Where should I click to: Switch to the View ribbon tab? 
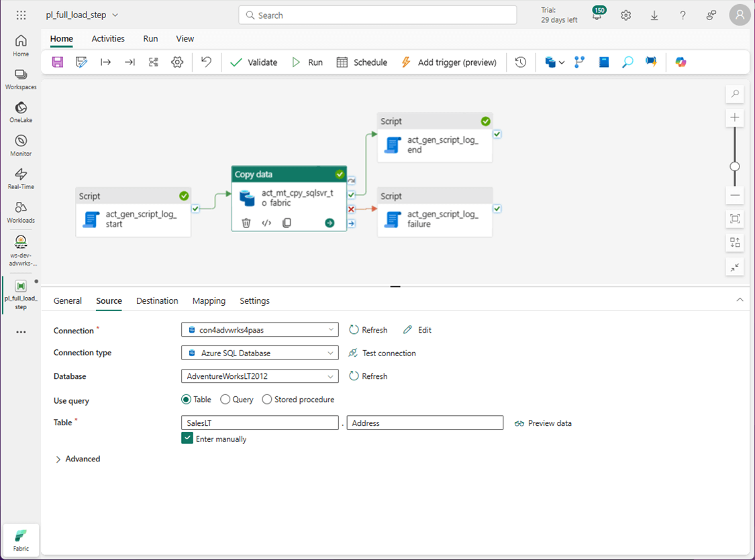[x=185, y=38]
